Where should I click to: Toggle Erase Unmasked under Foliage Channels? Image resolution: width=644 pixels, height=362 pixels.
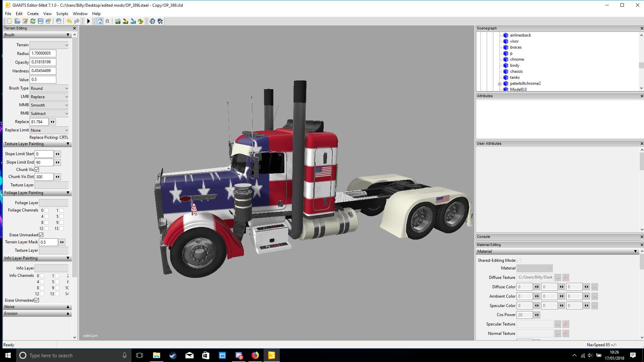[x=41, y=235]
